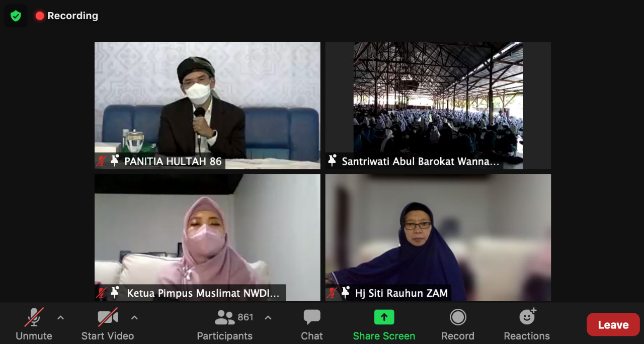Image resolution: width=644 pixels, height=344 pixels.
Task: Click the red Recording indicator
Action: click(67, 16)
